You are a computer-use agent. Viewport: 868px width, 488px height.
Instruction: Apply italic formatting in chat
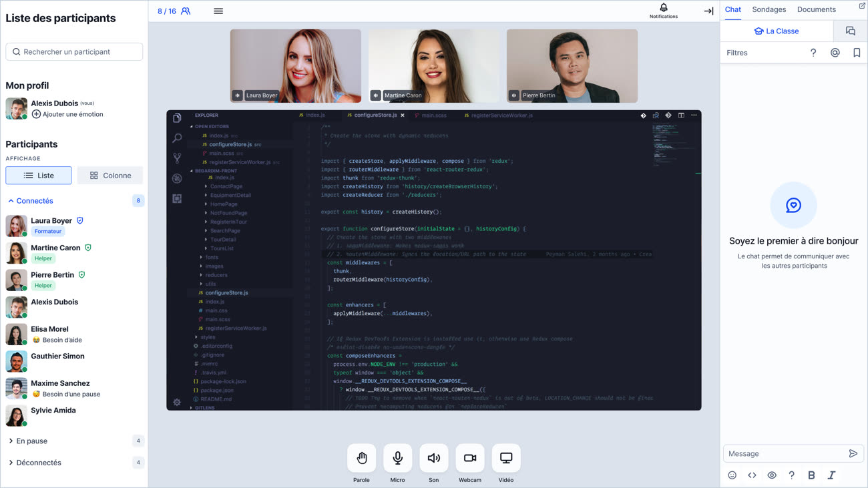[x=831, y=475]
